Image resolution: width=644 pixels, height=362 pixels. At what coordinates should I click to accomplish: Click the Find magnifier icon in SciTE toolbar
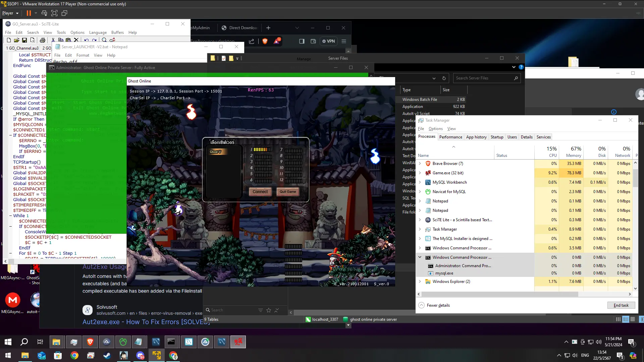104,40
